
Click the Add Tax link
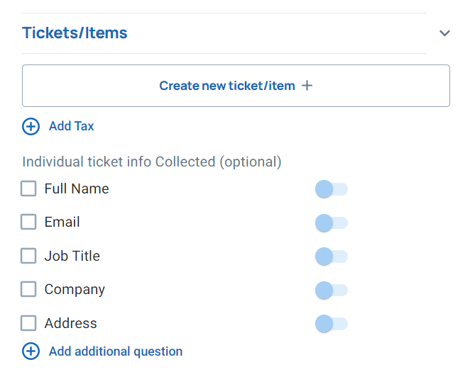71,126
